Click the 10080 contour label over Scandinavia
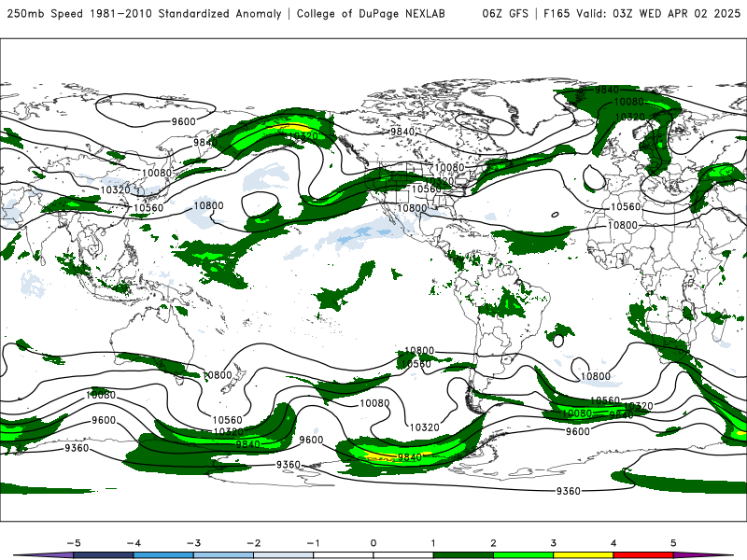 [x=628, y=102]
